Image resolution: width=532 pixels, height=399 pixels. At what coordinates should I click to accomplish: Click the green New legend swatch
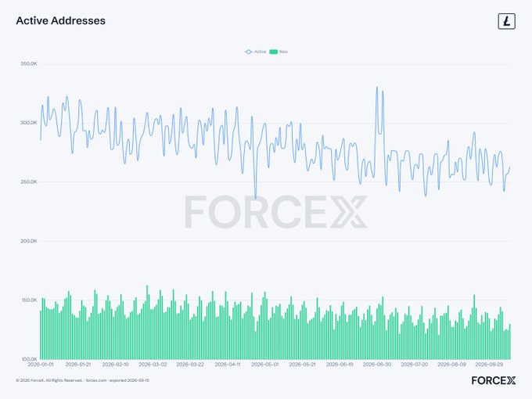(274, 52)
